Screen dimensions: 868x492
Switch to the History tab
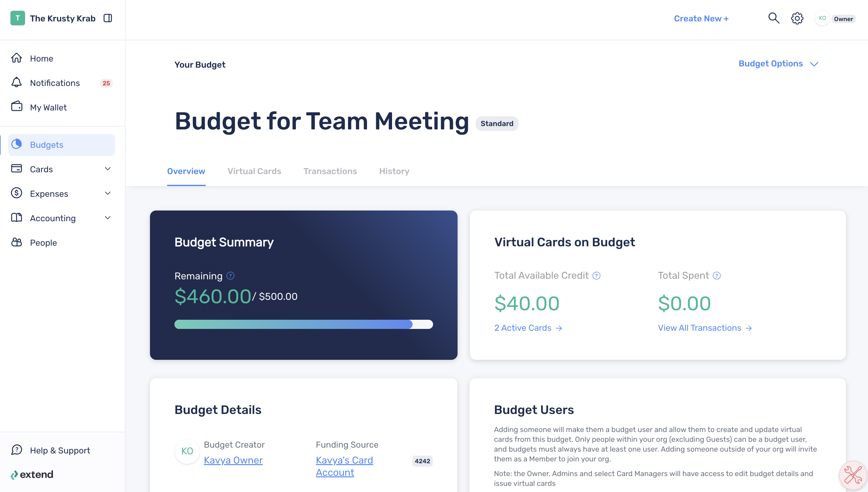click(394, 171)
